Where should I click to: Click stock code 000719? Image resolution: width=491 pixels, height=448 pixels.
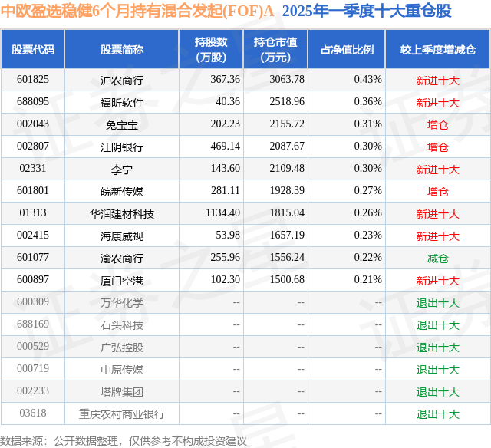(33, 368)
